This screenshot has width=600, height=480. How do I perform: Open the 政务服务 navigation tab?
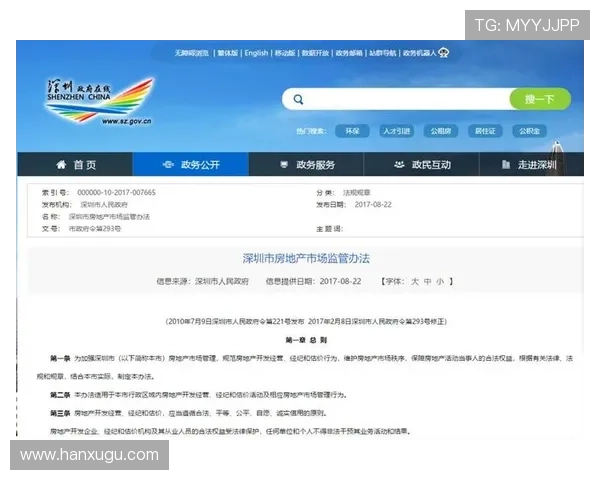coord(306,165)
